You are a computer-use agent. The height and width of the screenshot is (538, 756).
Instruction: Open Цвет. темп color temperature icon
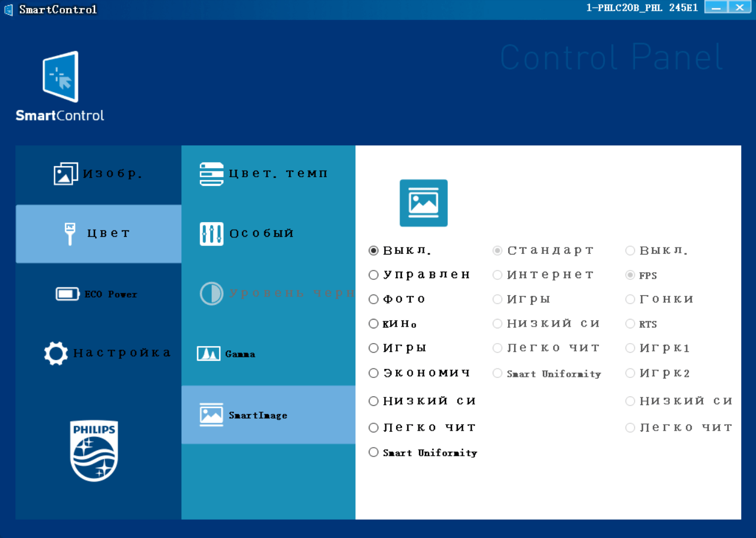click(x=211, y=174)
